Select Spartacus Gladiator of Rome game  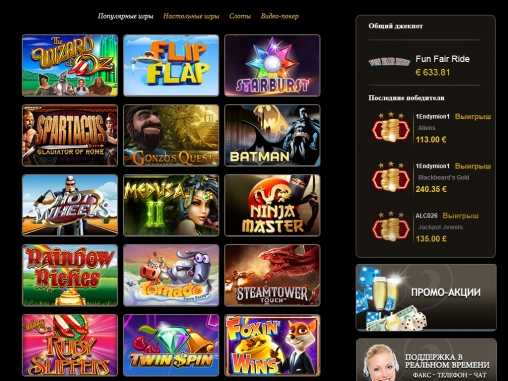[70, 135]
